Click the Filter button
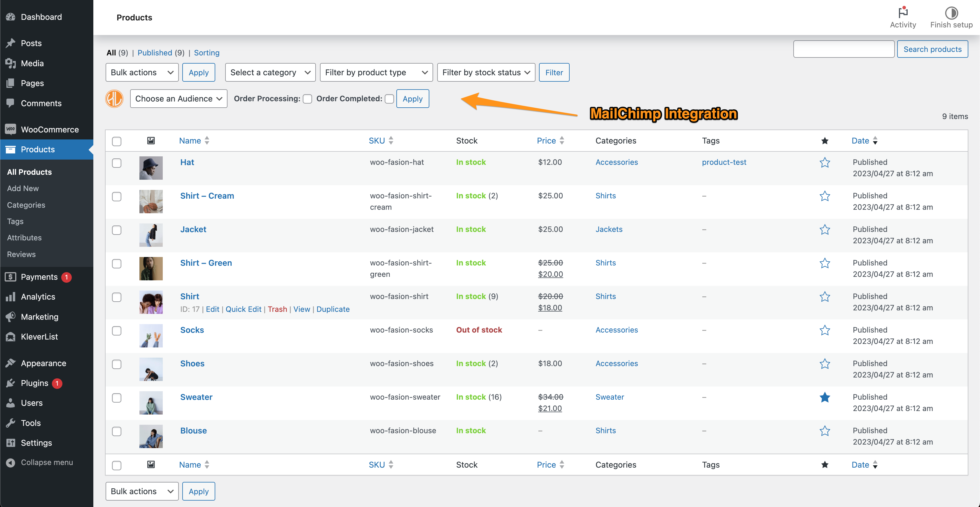 [554, 72]
